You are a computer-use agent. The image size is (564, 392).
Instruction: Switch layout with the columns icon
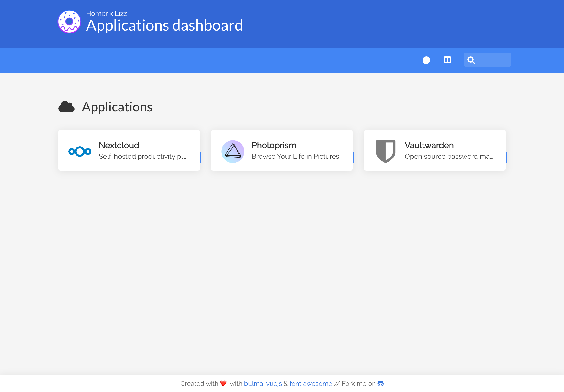447,60
